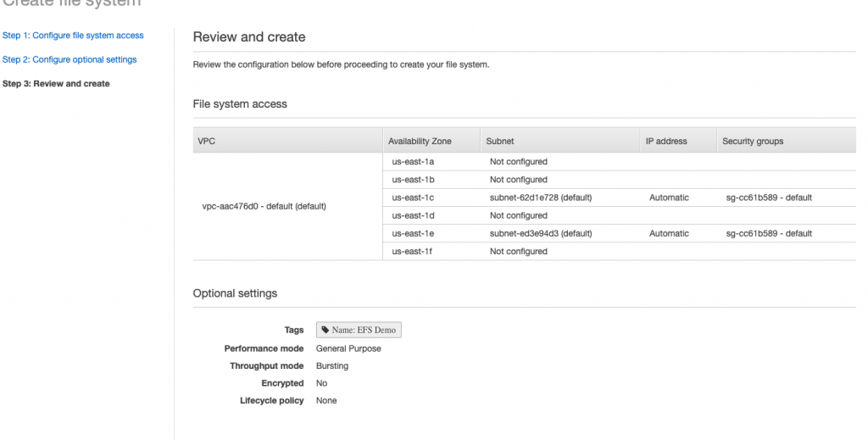Viewport: 868px width, 440px height.
Task: Click security group sg-cc61b589 for us-east-1e
Action: tap(769, 233)
